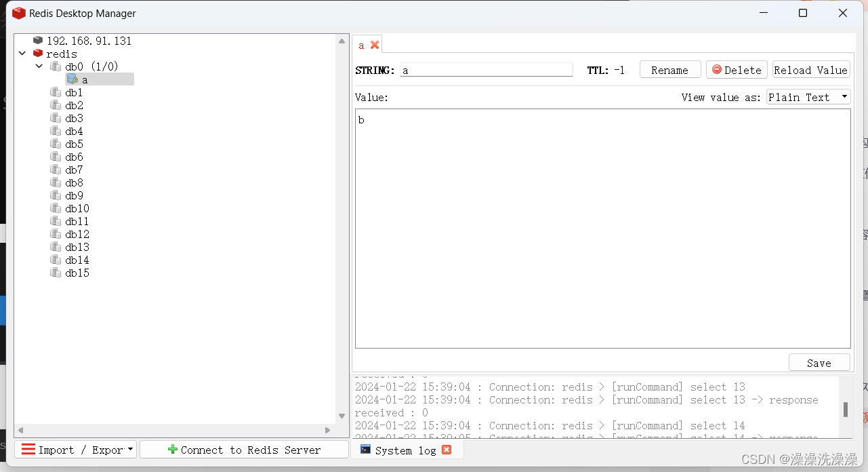This screenshot has height=472, width=868.
Task: Click the 'TTL: -1' label
Action: pos(606,70)
